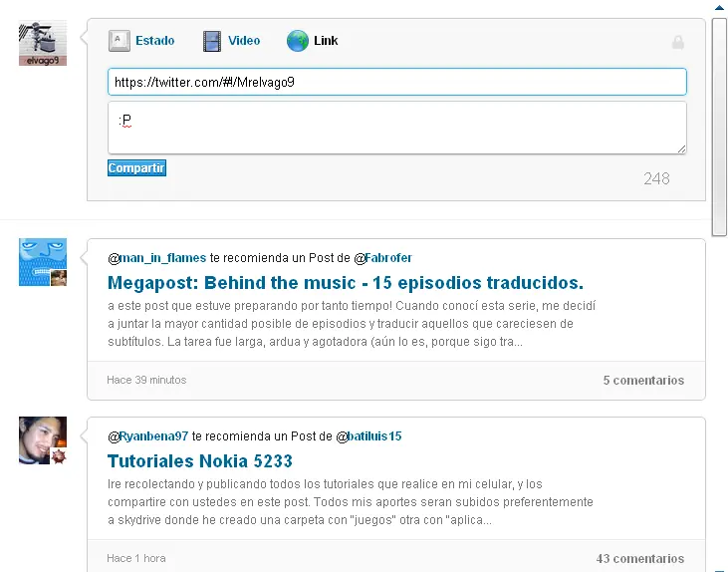This screenshot has width=728, height=572.
Task: Click the Link globe icon
Action: (x=298, y=41)
